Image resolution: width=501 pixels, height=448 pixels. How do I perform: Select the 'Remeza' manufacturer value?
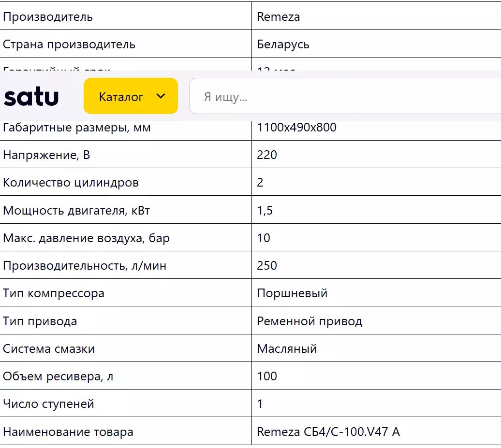(278, 16)
